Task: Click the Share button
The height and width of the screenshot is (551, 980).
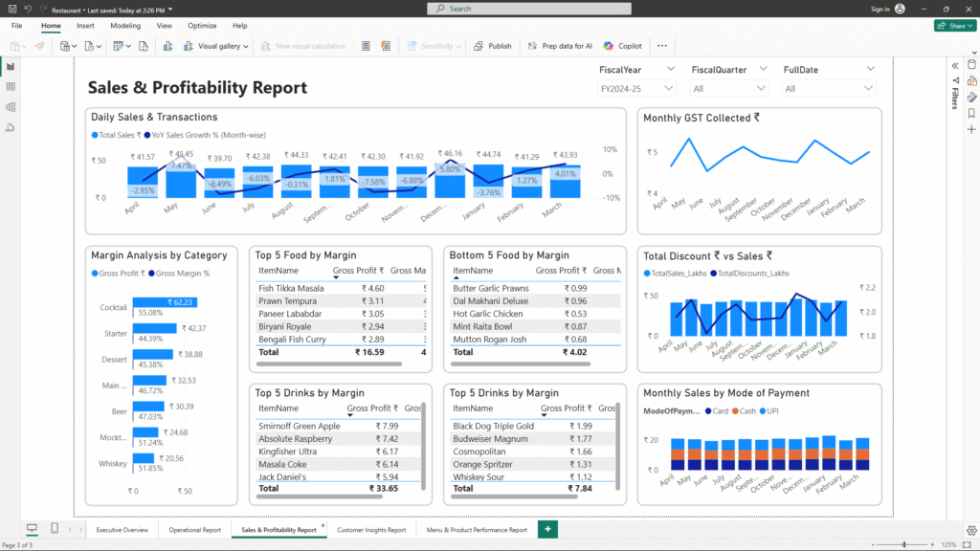Action: tap(954, 26)
